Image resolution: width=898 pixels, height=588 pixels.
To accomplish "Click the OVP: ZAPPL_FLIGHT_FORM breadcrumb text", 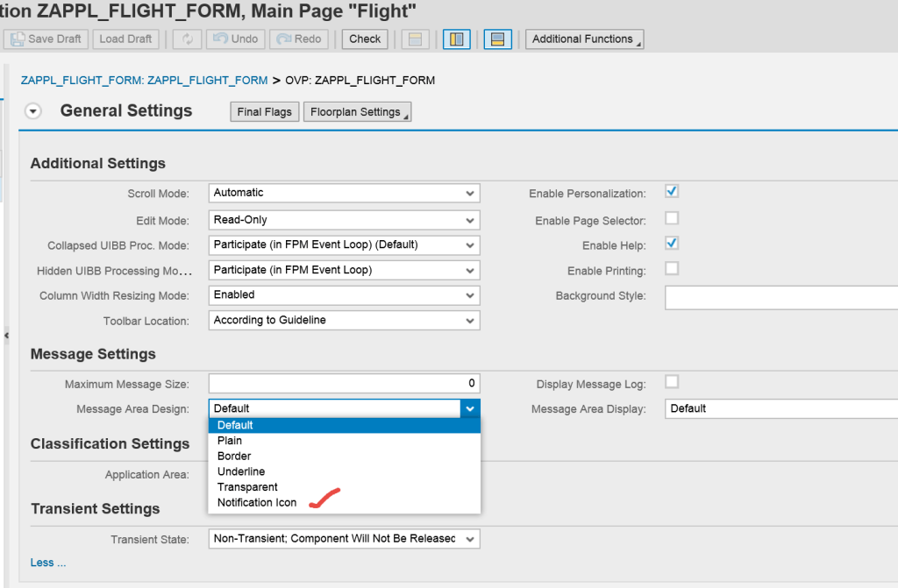I will click(x=360, y=80).
